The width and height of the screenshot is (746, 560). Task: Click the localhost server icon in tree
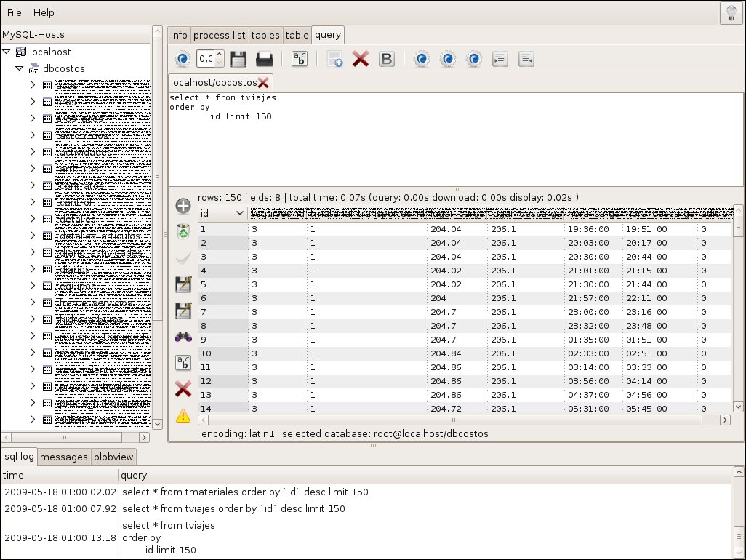point(21,52)
